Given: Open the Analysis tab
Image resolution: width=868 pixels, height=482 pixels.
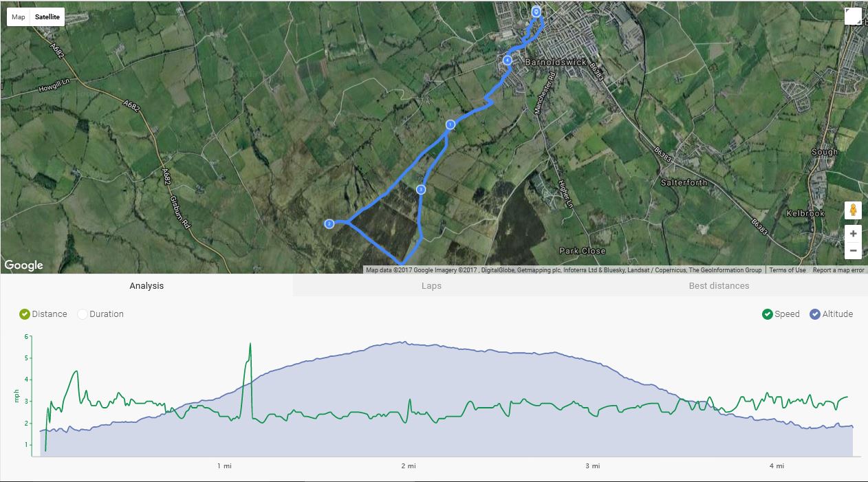Looking at the screenshot, I should click(147, 285).
